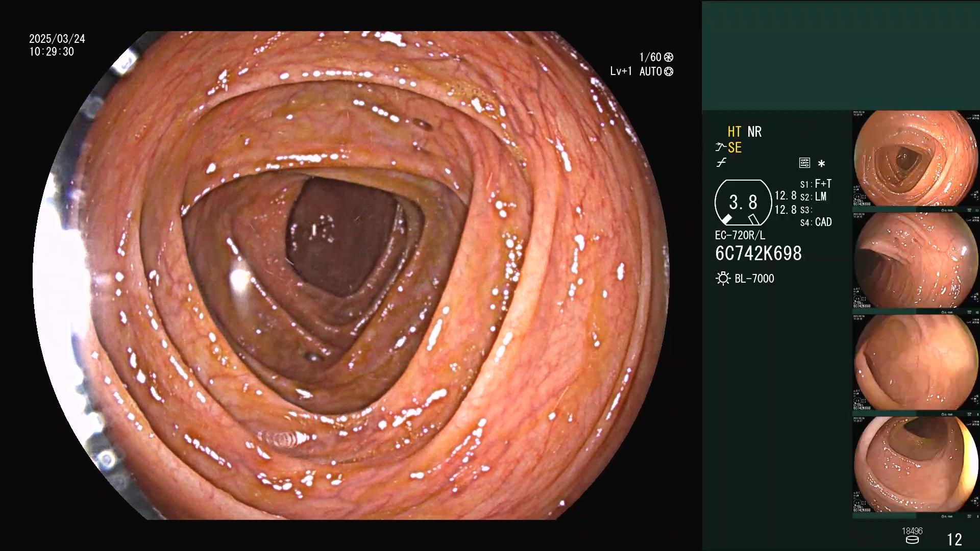Click the 1/60 shutter speed value
Screen dimensions: 980x551
click(650, 57)
